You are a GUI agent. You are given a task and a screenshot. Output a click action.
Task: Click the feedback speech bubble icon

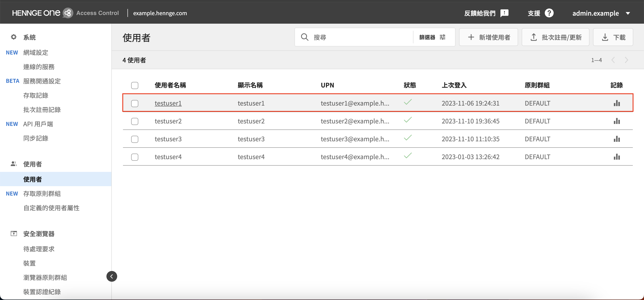point(504,13)
